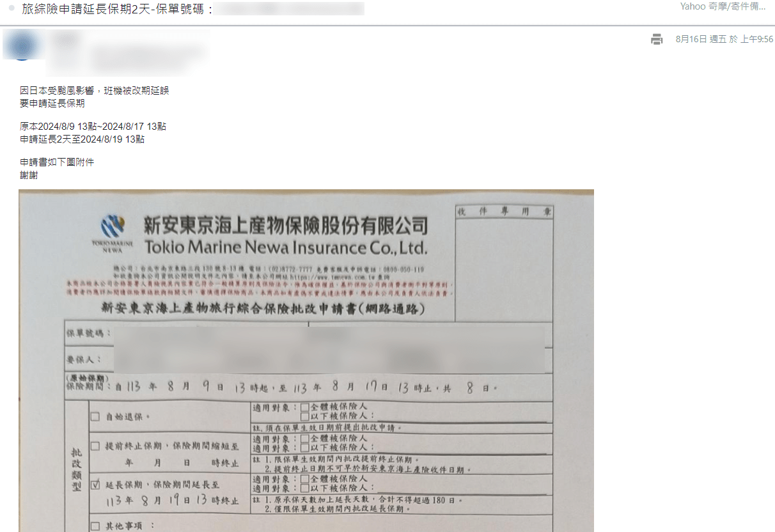Click the Tokio Marine Newa logo in attachment
The image size is (775, 532).
pos(113,233)
